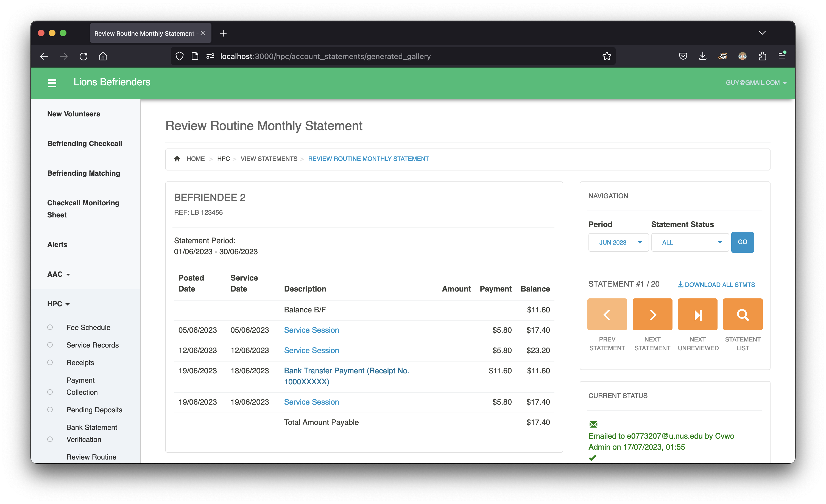Image resolution: width=826 pixels, height=504 pixels.
Task: Click the home breadcrumb icon
Action: (177, 158)
